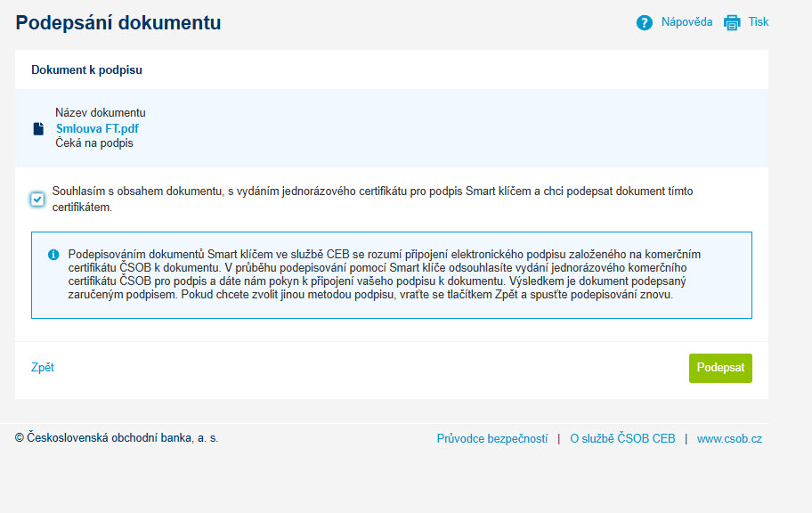This screenshot has height=513, width=812.
Task: Click the Název dokumentu label
Action: [101, 112]
